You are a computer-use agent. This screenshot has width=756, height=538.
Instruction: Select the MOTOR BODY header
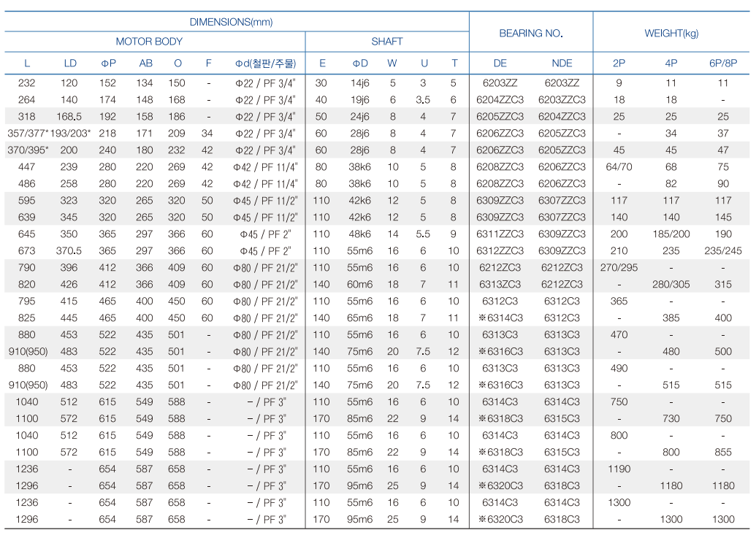click(x=149, y=42)
